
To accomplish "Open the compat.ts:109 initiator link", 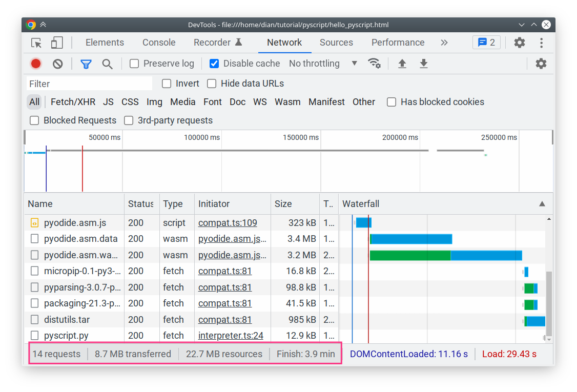I will pos(228,222).
